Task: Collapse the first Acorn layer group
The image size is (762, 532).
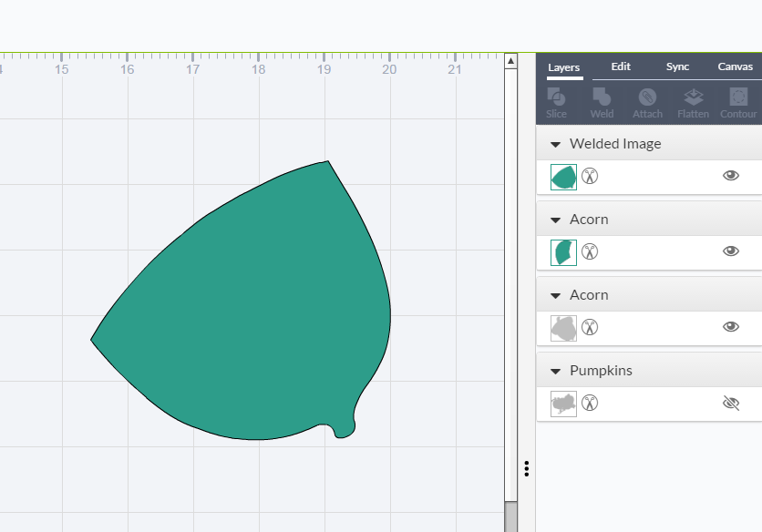Action: (555, 220)
